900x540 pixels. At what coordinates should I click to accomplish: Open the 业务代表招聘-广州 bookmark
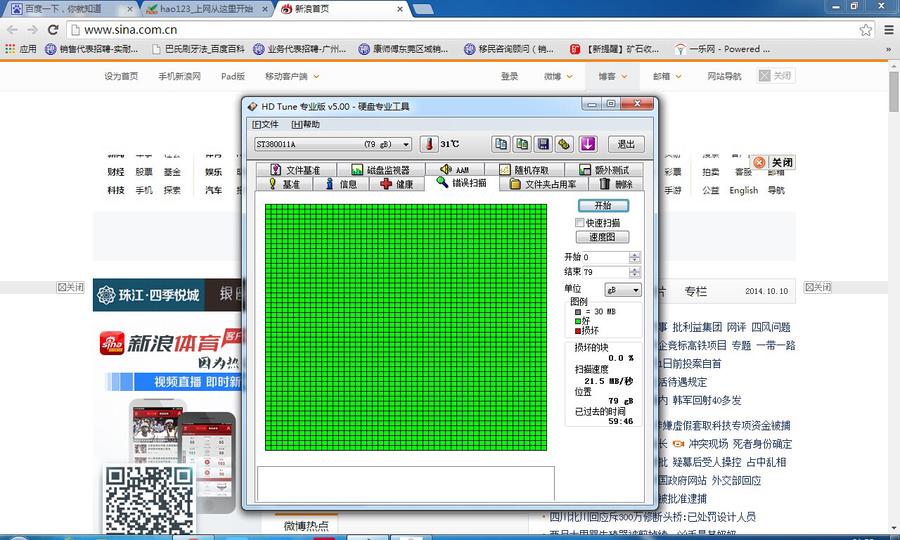point(300,49)
